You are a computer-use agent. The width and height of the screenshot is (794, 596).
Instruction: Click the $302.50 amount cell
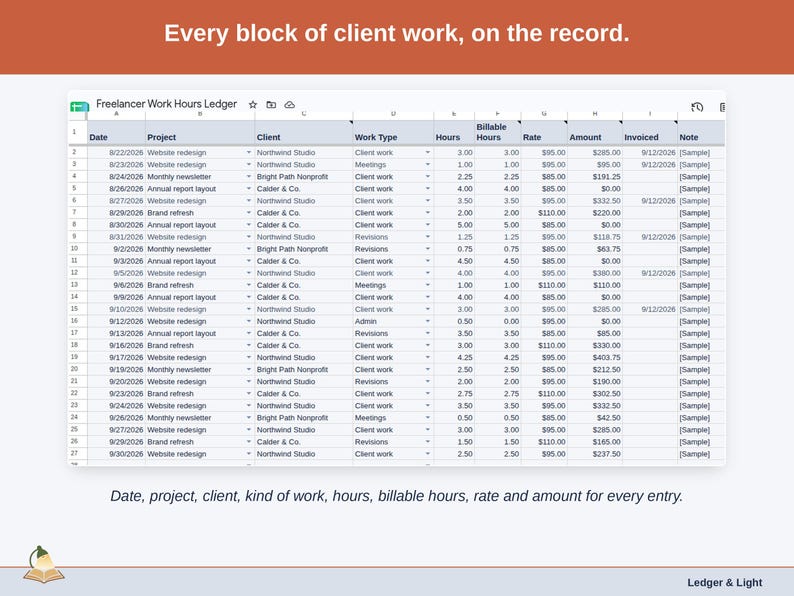595,394
